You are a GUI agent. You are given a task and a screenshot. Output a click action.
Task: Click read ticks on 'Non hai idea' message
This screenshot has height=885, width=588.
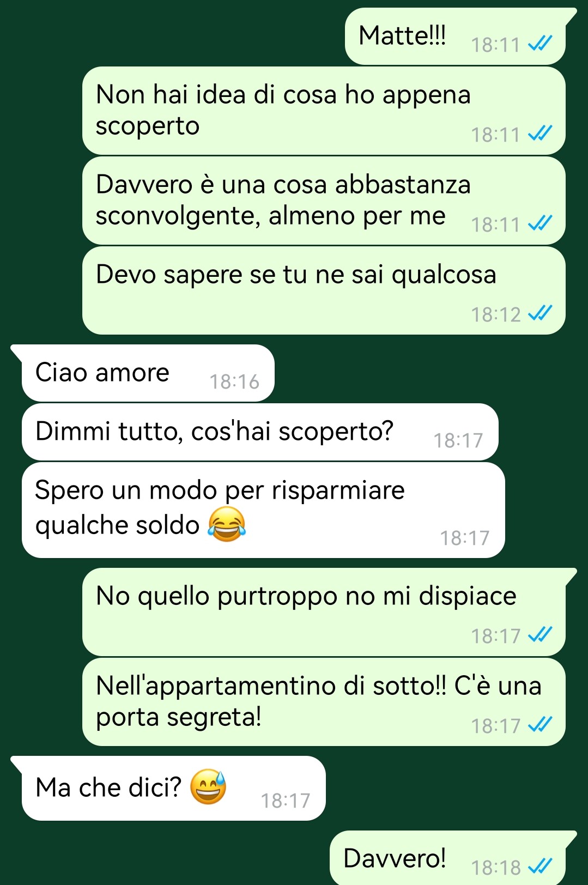pos(541,133)
